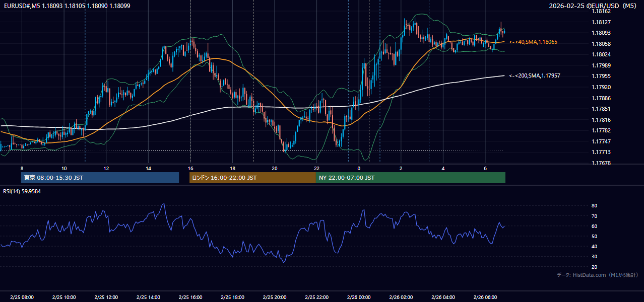Select the 40 SMA label 1.18065
The width and height of the screenshot is (644, 302).
533,42
